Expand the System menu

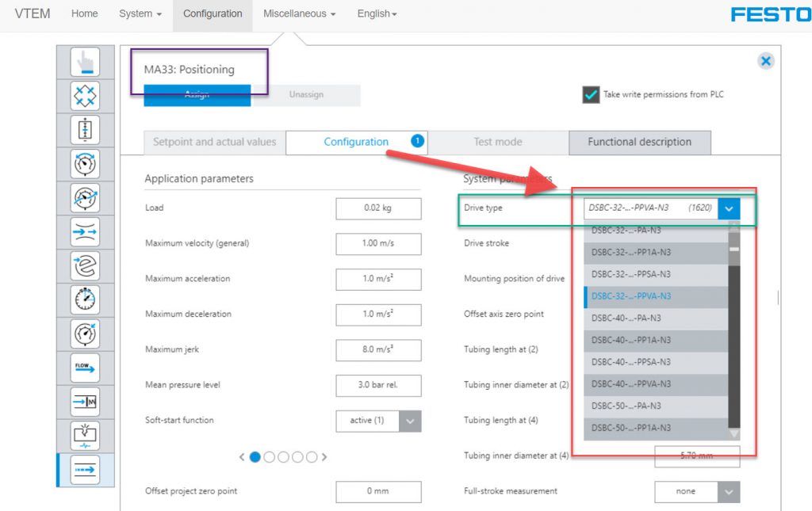click(x=140, y=14)
